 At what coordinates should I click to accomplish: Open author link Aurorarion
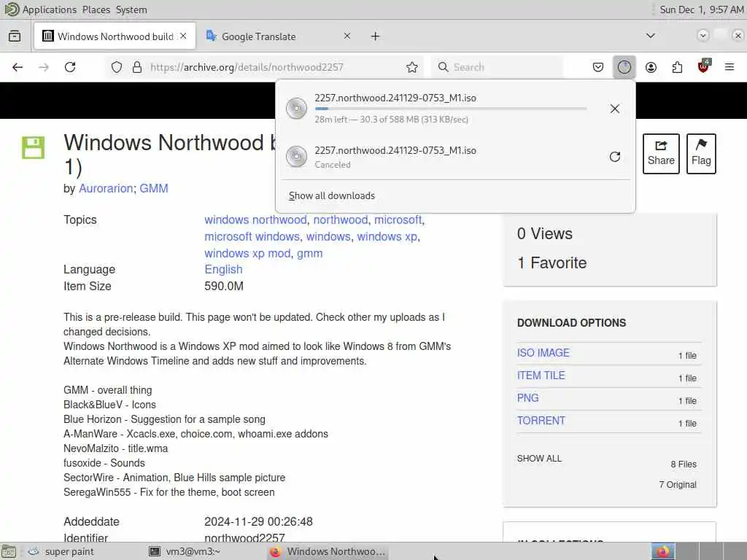coord(105,189)
